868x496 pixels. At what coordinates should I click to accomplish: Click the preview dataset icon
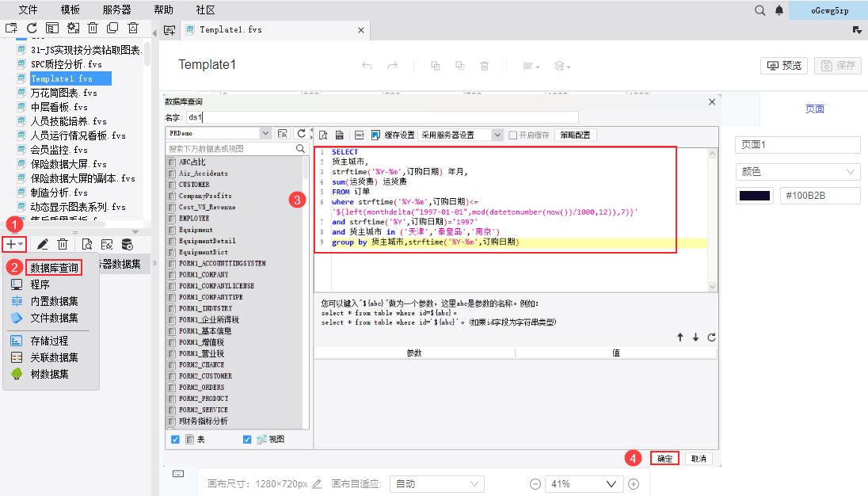click(x=87, y=244)
